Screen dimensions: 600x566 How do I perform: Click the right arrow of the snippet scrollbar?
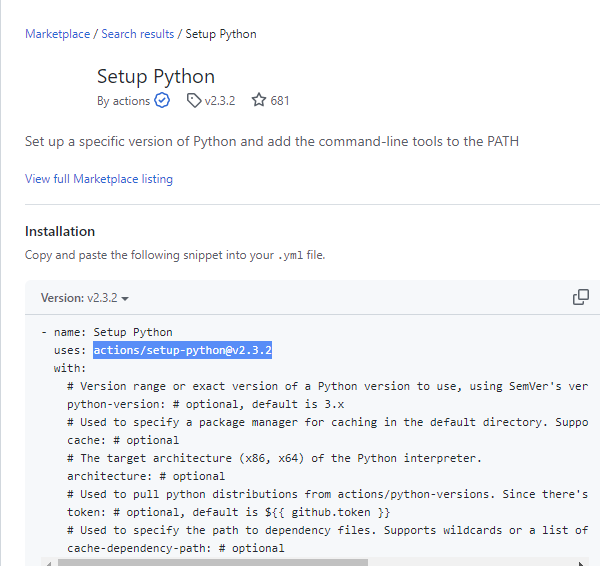point(581,563)
